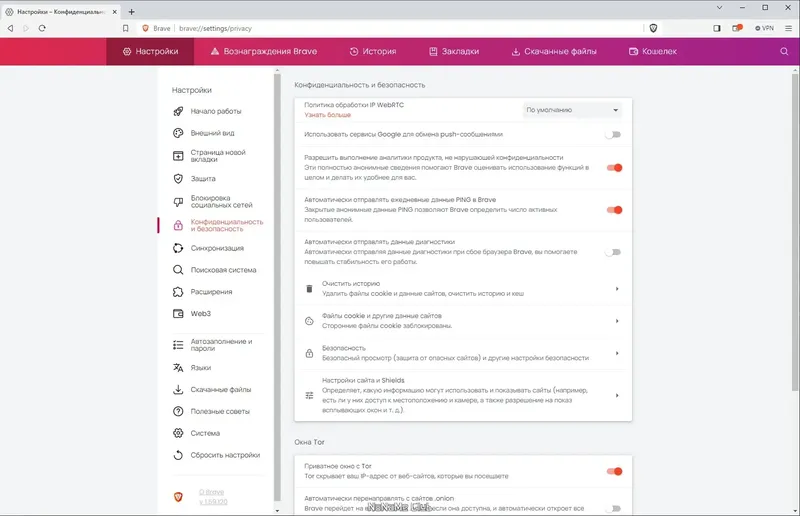Image resolution: width=800 pixels, height=516 pixels.
Task: Expand Настройки сайта и Shields arrow
Action: 617,396
